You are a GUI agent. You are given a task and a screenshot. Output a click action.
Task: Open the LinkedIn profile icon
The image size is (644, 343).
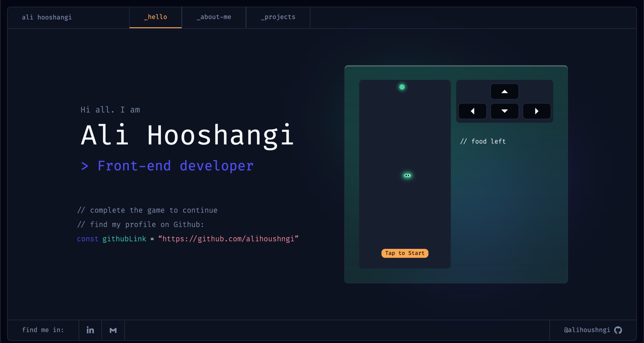coord(90,330)
